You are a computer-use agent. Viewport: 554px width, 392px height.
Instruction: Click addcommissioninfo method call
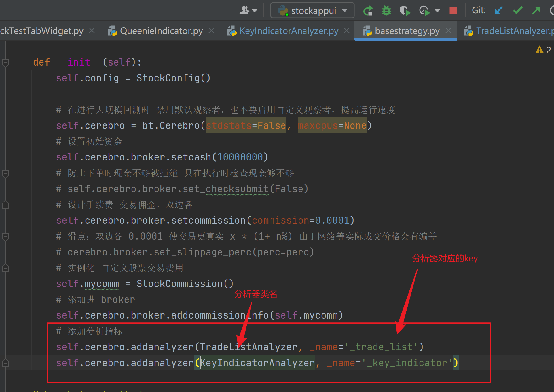tap(220, 315)
